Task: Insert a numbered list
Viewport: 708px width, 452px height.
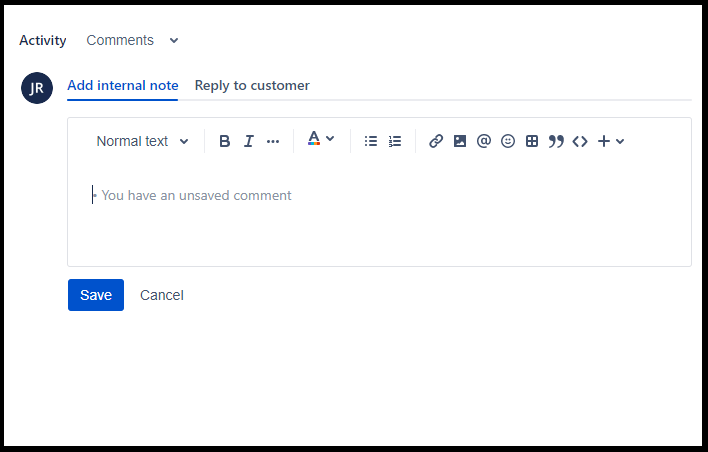Action: pos(395,141)
